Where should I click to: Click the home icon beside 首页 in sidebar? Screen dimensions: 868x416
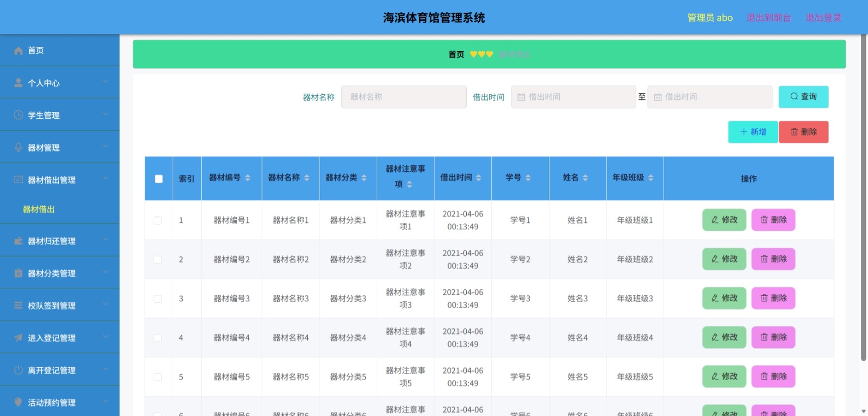click(18, 50)
